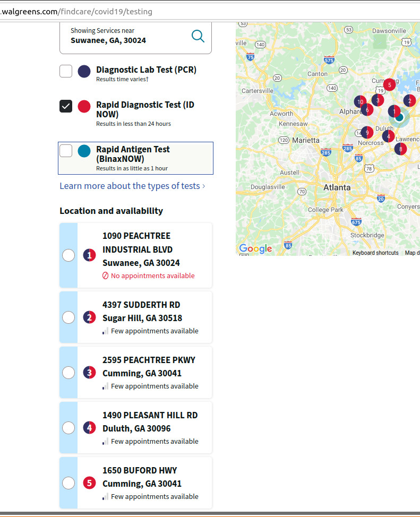Click 'Duluth, GA 30096' address text
The image size is (420, 517).
(136, 429)
